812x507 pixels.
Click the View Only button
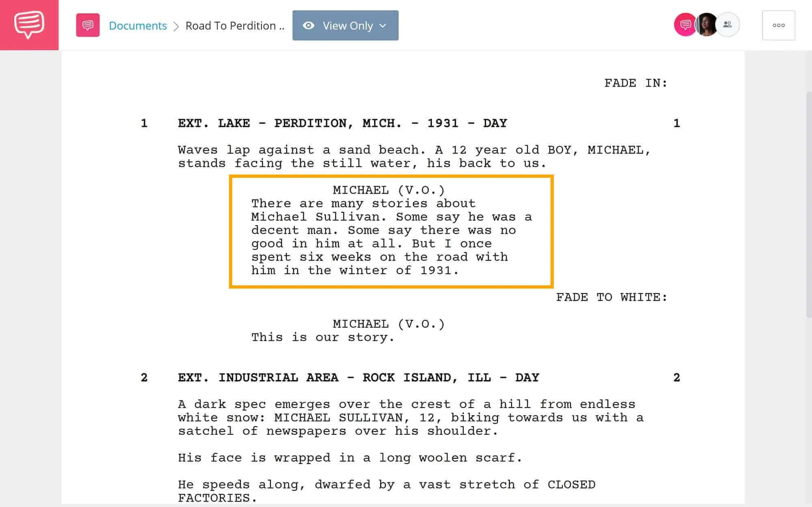[345, 25]
